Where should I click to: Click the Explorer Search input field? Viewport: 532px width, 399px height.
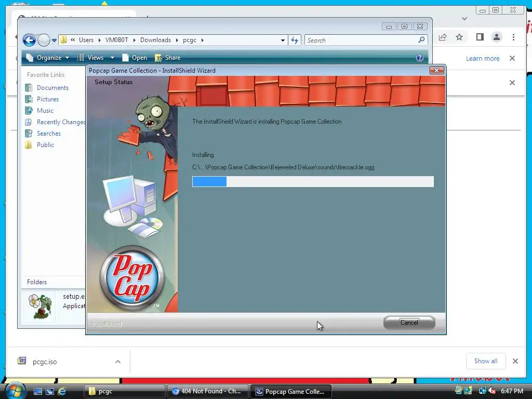tap(362, 41)
